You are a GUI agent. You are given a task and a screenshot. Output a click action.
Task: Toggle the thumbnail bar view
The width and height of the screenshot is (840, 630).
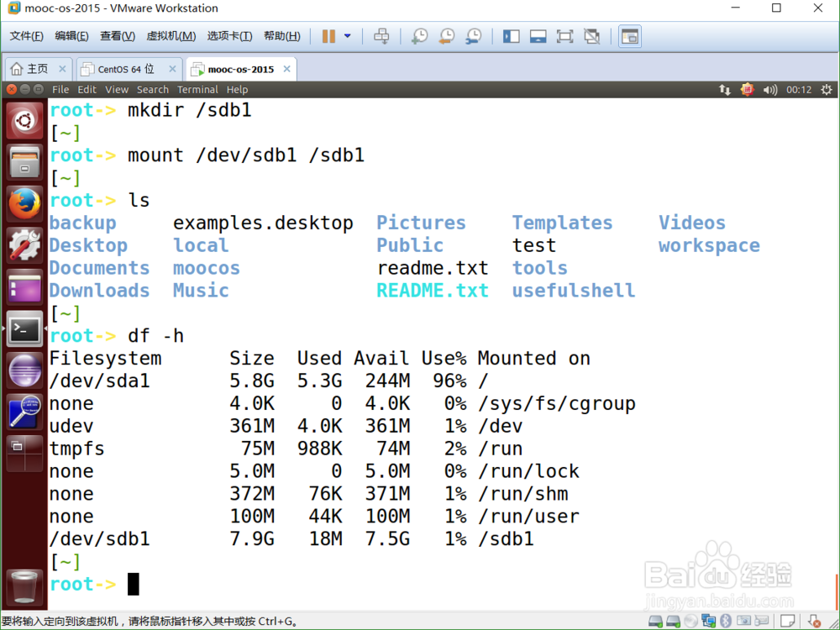(x=538, y=36)
